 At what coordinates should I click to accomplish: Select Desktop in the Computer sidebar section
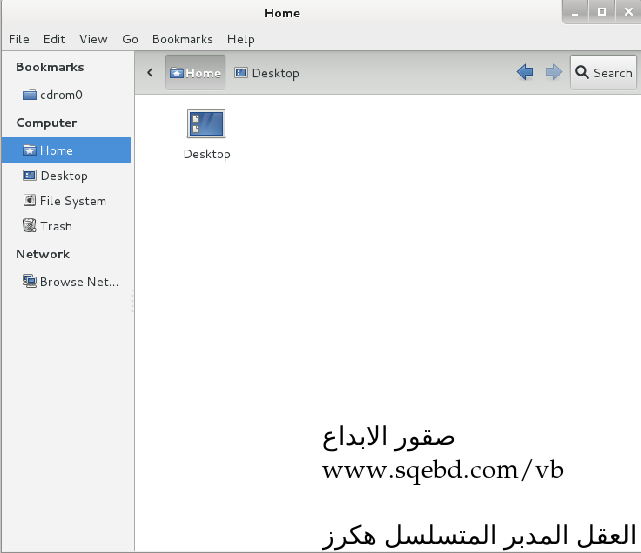[x=63, y=176]
